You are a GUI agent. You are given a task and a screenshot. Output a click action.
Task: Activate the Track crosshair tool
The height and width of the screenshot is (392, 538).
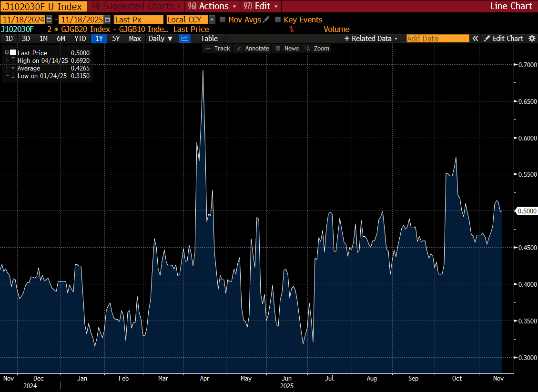pos(217,49)
